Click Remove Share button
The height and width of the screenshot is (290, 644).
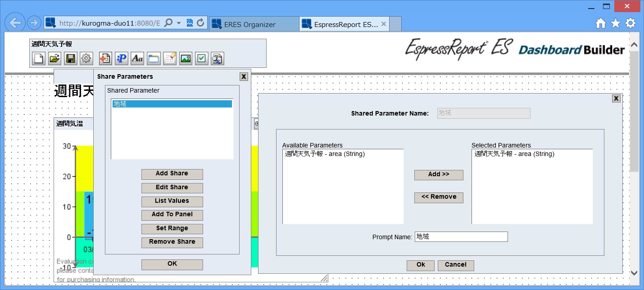click(172, 242)
